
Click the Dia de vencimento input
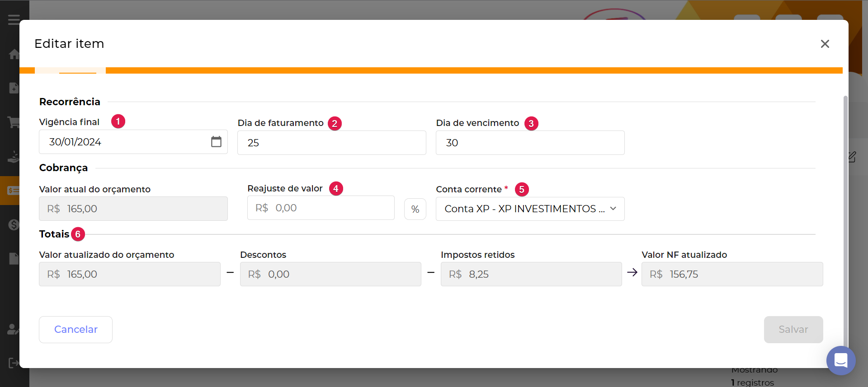pyautogui.click(x=530, y=143)
